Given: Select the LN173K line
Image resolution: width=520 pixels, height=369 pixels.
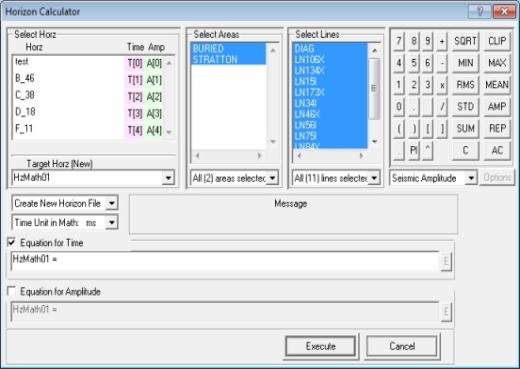Looking at the screenshot, I should click(x=330, y=92).
